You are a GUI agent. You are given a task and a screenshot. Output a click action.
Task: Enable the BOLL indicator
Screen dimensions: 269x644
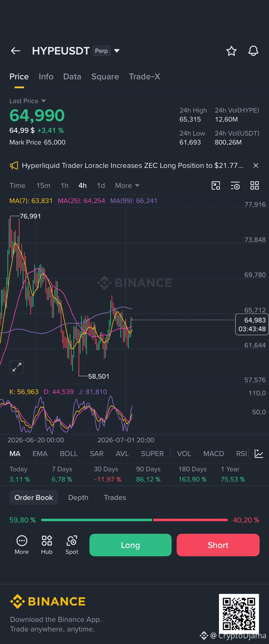69,453
